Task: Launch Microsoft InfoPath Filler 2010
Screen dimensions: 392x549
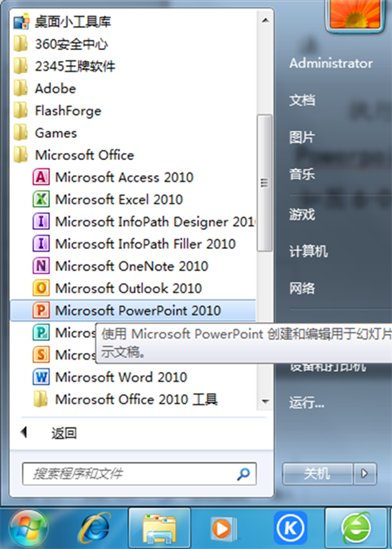Action: [134, 244]
